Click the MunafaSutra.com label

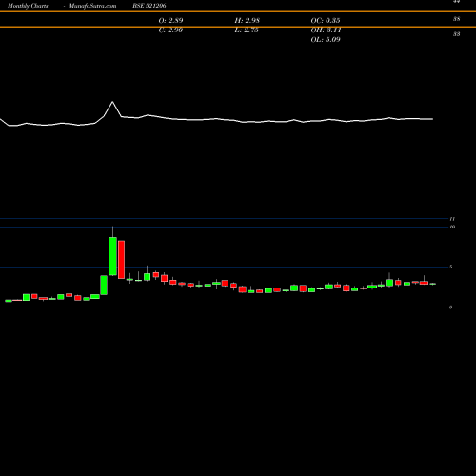[92, 6]
